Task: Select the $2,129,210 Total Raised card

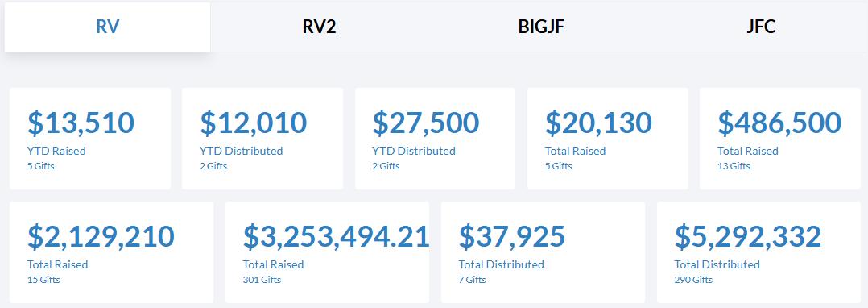Action: 111,252
